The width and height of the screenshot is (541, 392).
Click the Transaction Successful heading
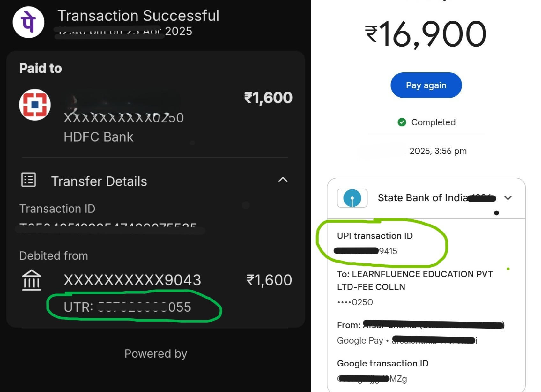(138, 16)
